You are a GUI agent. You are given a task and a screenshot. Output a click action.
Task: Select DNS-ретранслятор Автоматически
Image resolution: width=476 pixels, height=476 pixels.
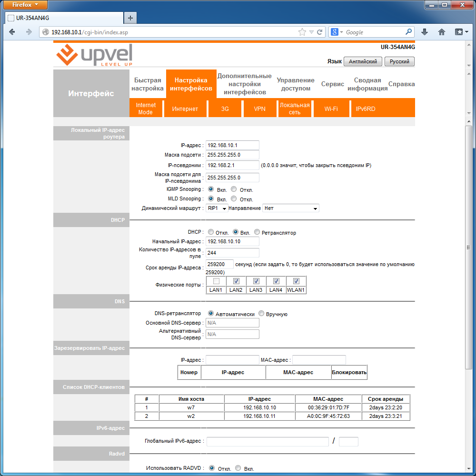pos(211,313)
